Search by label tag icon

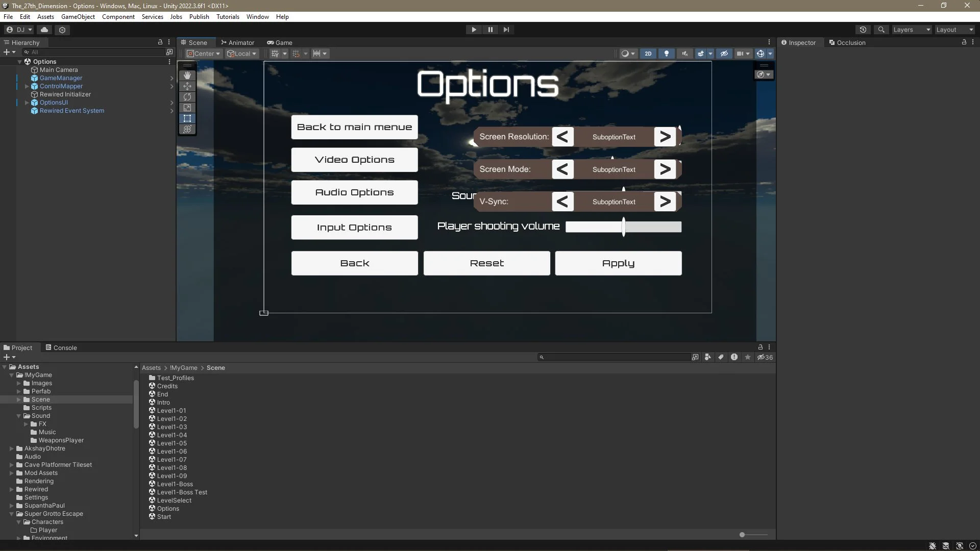point(721,357)
